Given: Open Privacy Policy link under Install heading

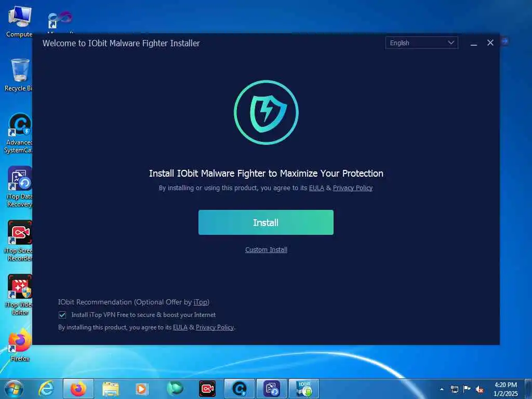Looking at the screenshot, I should (x=353, y=188).
